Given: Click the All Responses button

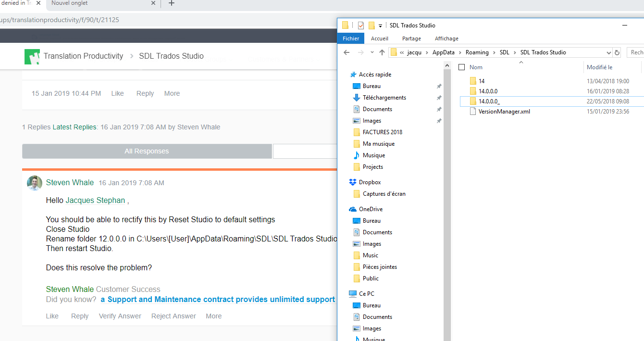Looking at the screenshot, I should coord(147,151).
